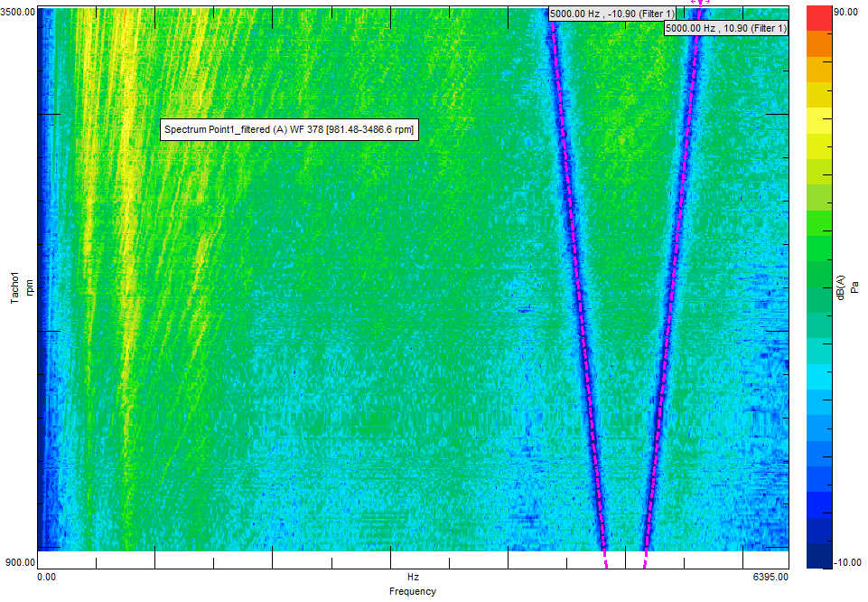Click the Hz unit label on frequency axis
Viewport: 868px width, 602px height.
tap(413, 577)
